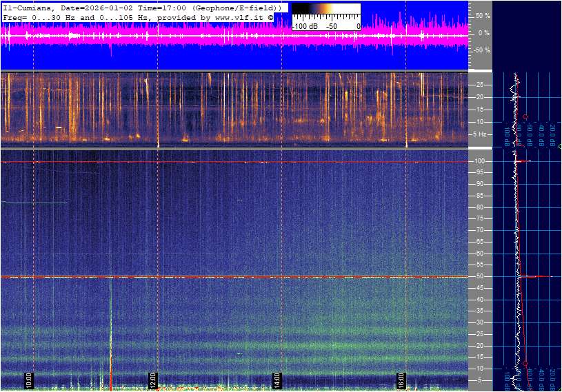Click the 50 % amplitude scale label
Screen dimensions: 562x392
tap(482, 15)
